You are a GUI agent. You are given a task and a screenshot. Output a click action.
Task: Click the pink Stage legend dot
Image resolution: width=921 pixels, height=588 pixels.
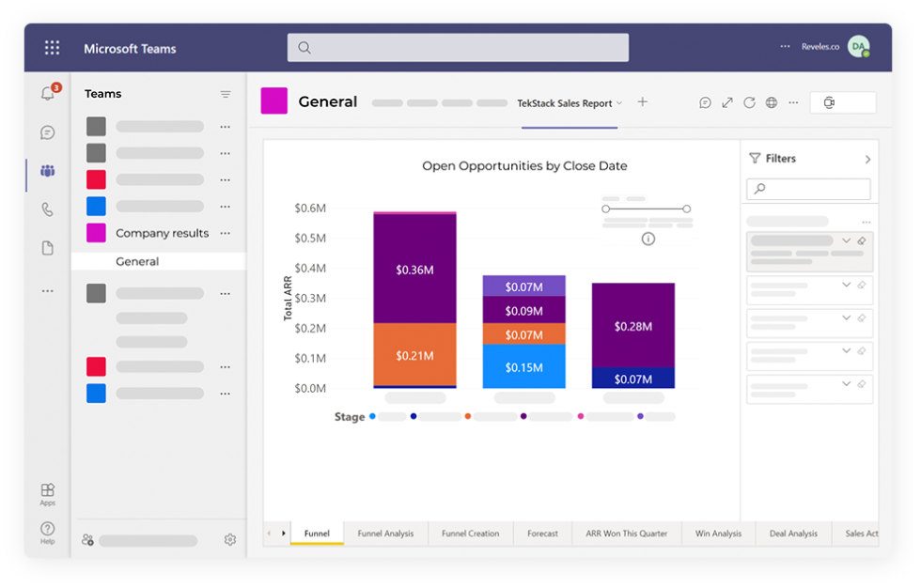click(x=581, y=416)
